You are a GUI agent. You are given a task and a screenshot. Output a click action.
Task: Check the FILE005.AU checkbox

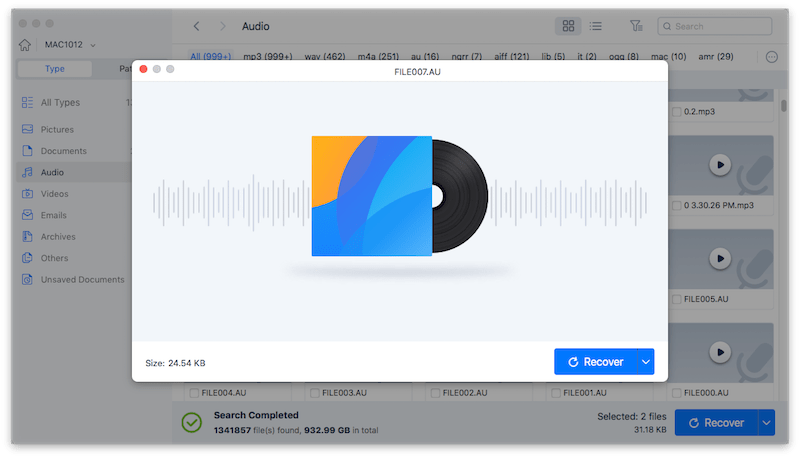pos(677,299)
